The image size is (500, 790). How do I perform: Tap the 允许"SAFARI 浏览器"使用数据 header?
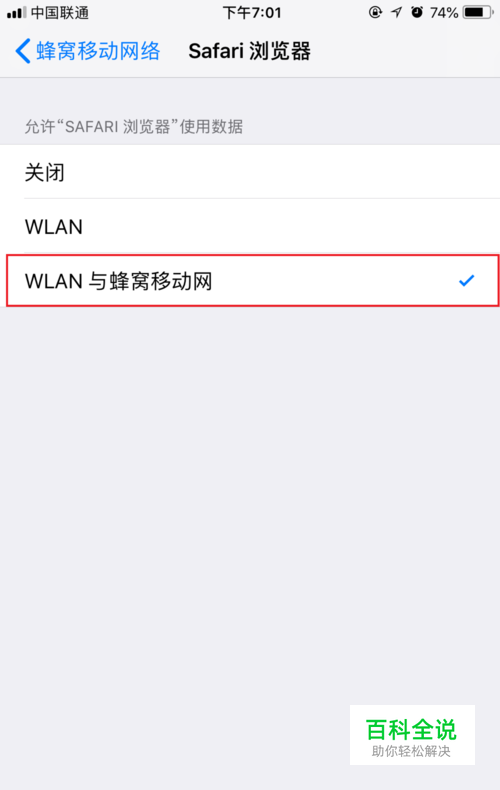134,126
